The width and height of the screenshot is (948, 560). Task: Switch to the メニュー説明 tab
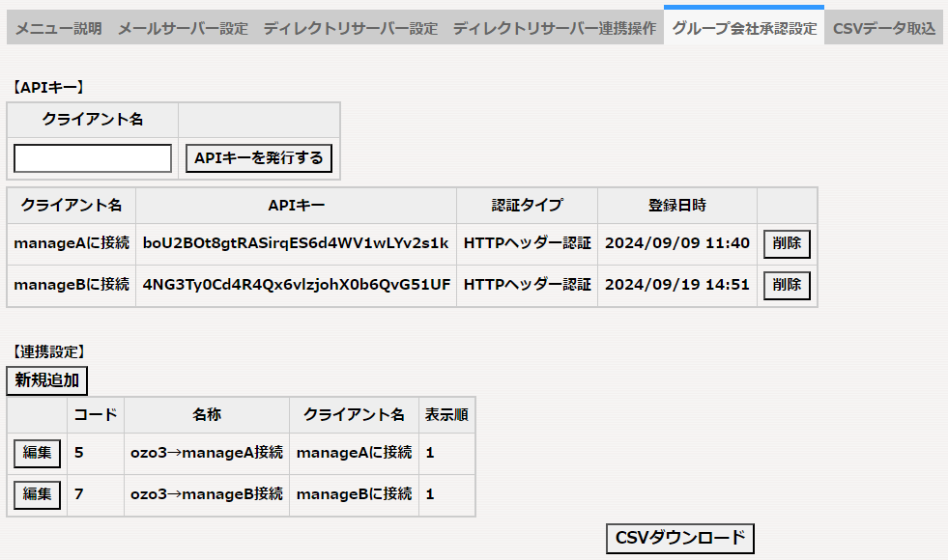58,28
